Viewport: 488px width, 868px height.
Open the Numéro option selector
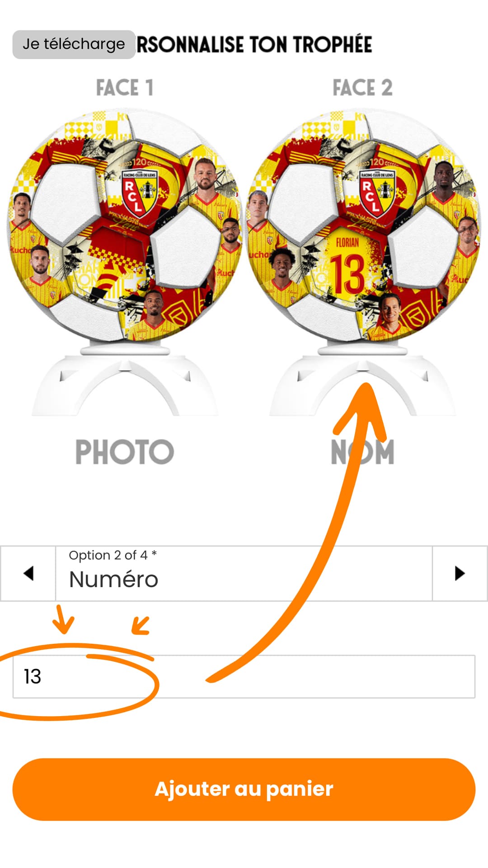[244, 573]
